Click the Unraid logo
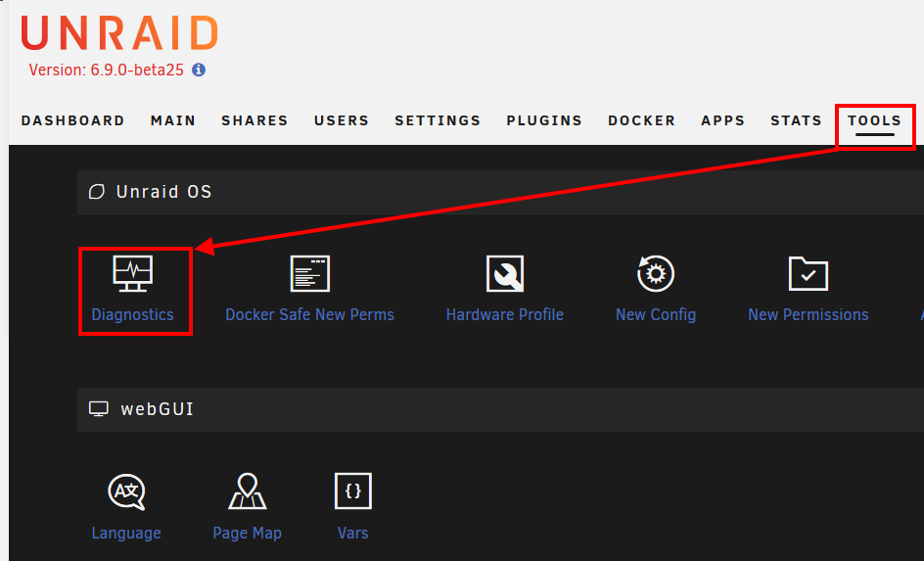The width and height of the screenshot is (924, 561). tap(119, 33)
